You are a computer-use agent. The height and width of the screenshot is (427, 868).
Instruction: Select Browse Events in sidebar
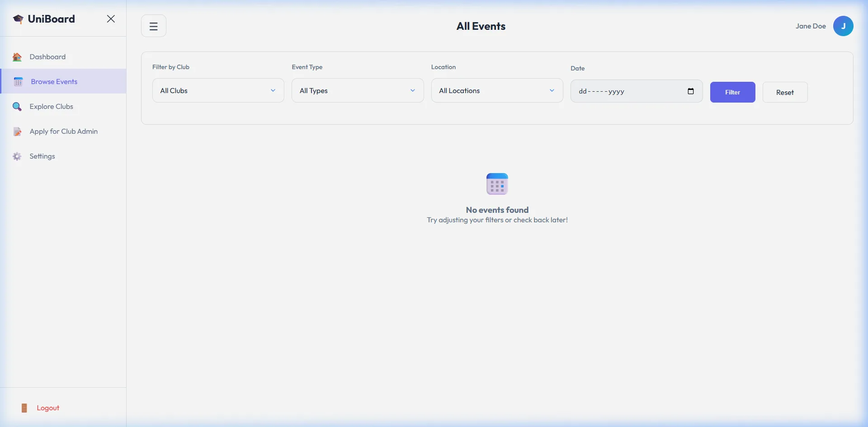click(x=63, y=81)
